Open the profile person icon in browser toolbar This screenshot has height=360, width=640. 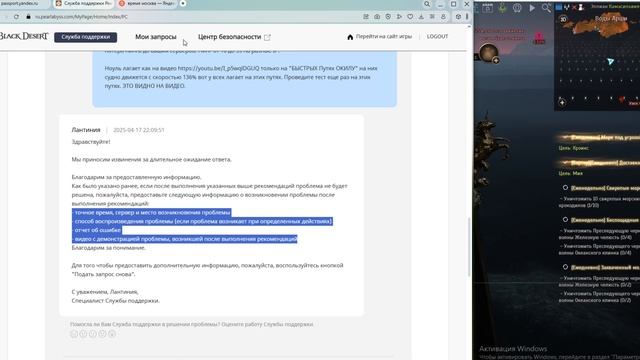click(443, 17)
